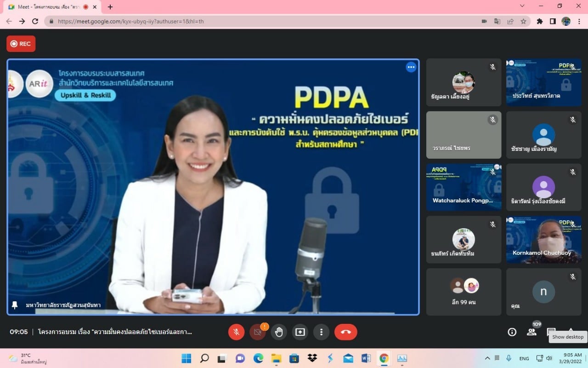Screen dimensions: 588x368
Task: Click the red REC recording indicator
Action: 21,44
